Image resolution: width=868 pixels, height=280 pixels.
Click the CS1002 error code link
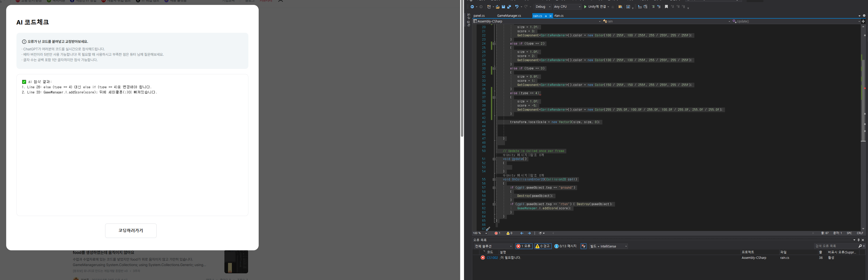(x=492, y=258)
